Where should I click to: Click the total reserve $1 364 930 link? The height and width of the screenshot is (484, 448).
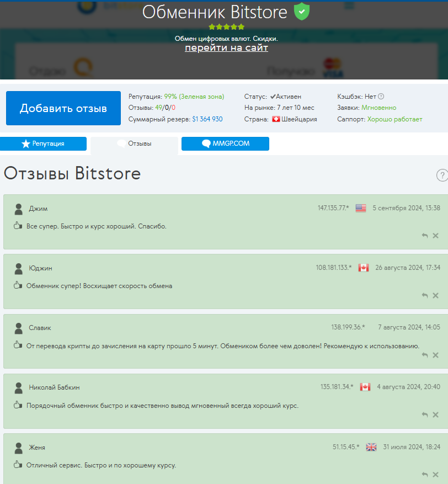click(x=207, y=119)
